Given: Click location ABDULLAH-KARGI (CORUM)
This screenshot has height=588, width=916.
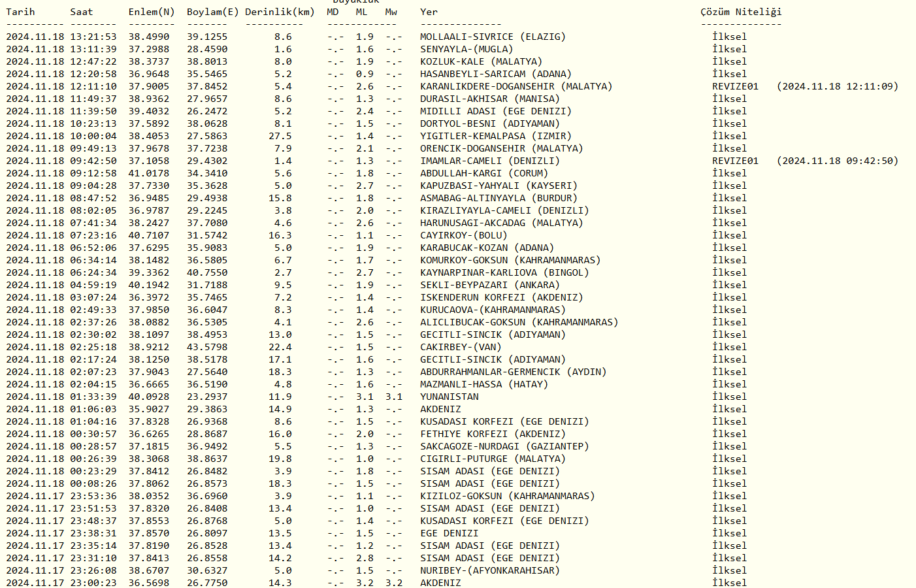Looking at the screenshot, I should (484, 173).
